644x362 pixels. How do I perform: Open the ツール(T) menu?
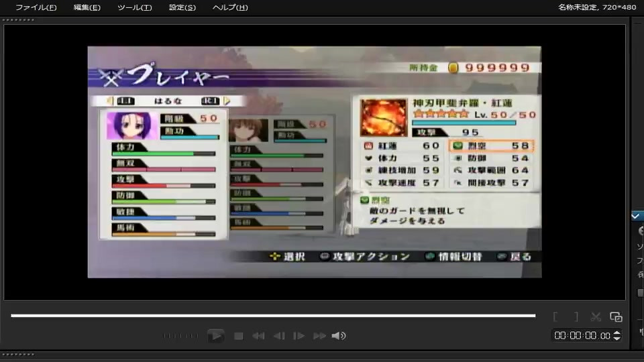pyautogui.click(x=134, y=7)
